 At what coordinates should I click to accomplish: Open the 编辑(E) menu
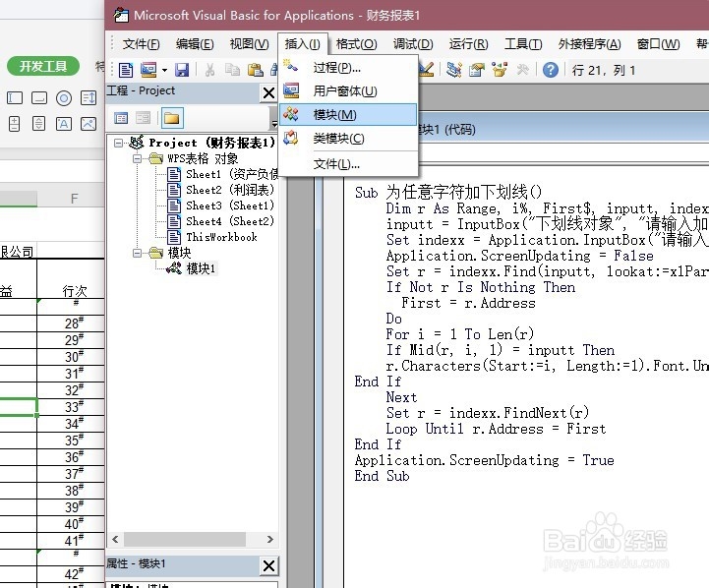[195, 44]
